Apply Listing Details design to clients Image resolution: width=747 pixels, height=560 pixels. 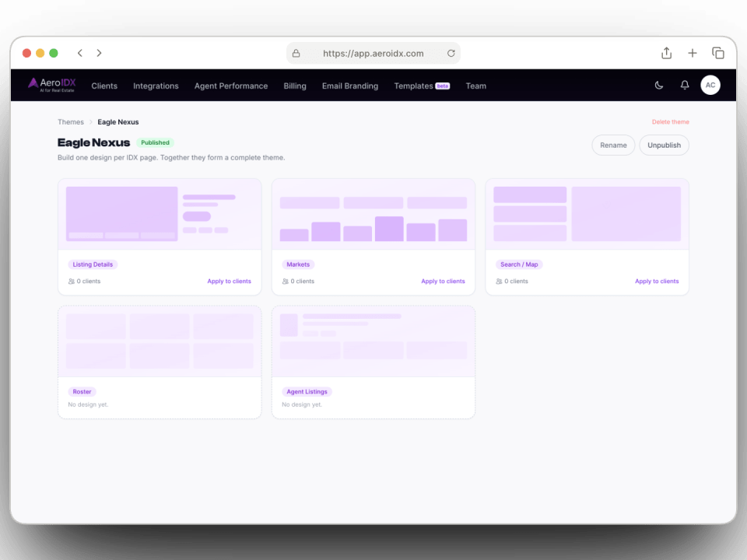tap(229, 282)
